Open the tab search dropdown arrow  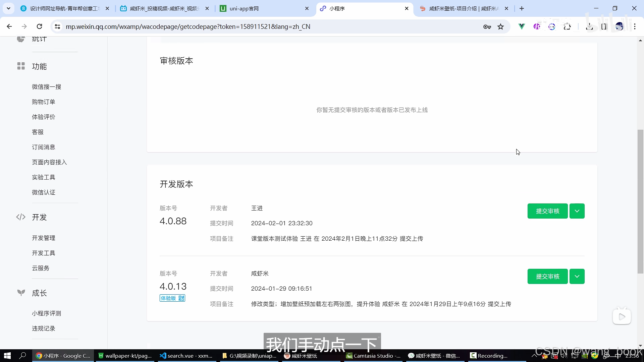[8, 8]
